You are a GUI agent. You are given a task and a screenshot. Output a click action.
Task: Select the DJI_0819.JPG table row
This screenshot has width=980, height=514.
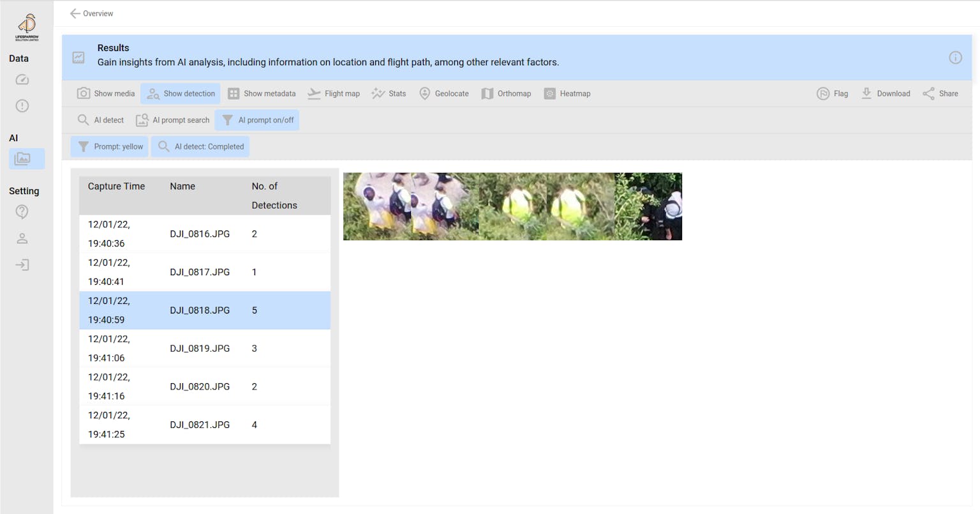pos(204,348)
